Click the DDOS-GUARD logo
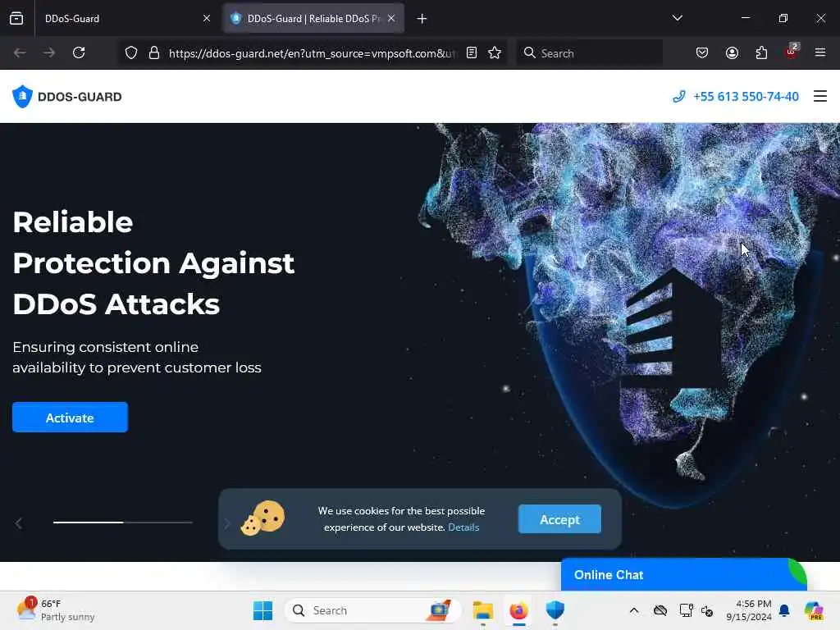The height and width of the screenshot is (630, 840). 67,97
